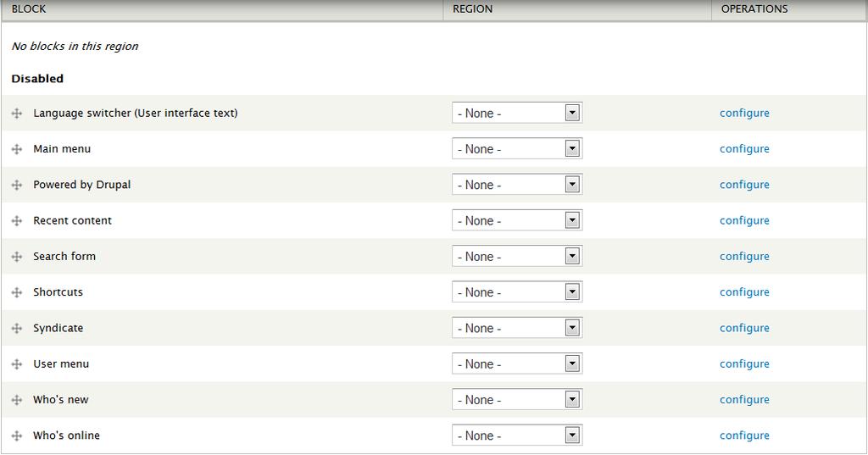Open region dropdown for User menu
The image size is (868, 455).
pos(517,363)
